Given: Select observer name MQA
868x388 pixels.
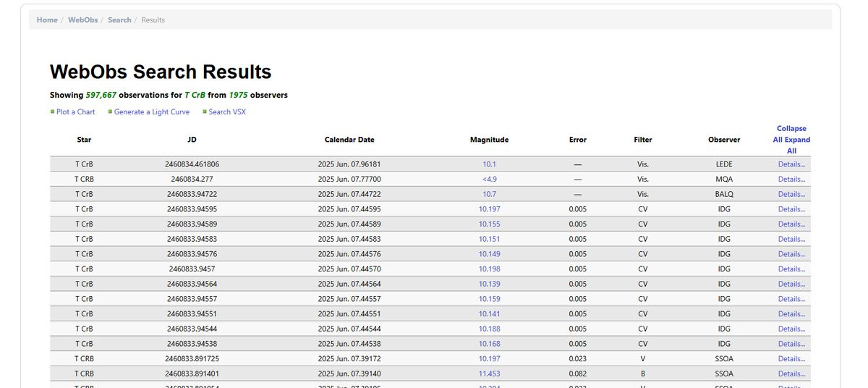Looking at the screenshot, I should coord(724,179).
